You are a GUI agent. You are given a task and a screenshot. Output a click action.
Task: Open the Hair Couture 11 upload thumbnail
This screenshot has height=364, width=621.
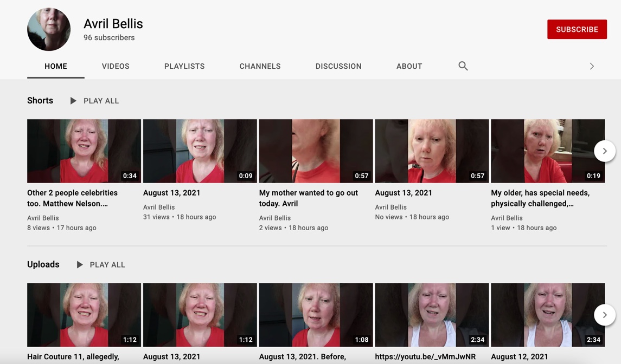(x=84, y=315)
